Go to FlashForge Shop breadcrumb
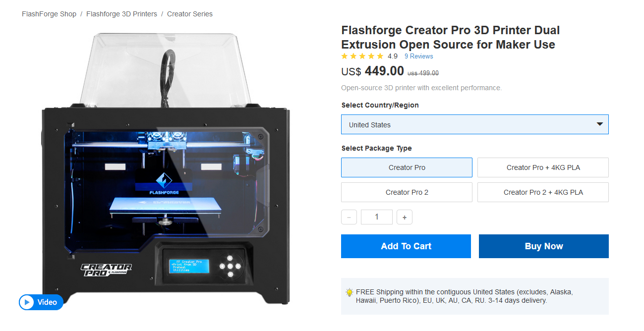This screenshot has height=331, width=644. click(49, 14)
